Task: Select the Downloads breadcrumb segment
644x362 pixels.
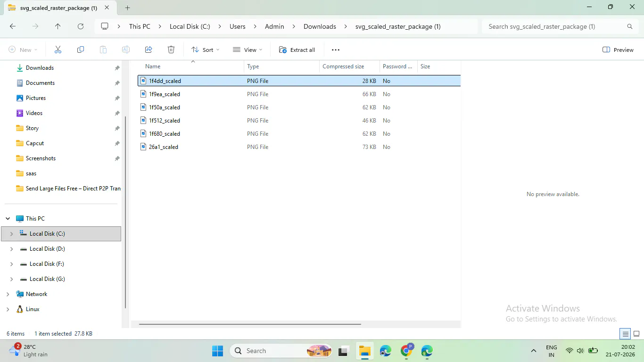Action: (320, 26)
